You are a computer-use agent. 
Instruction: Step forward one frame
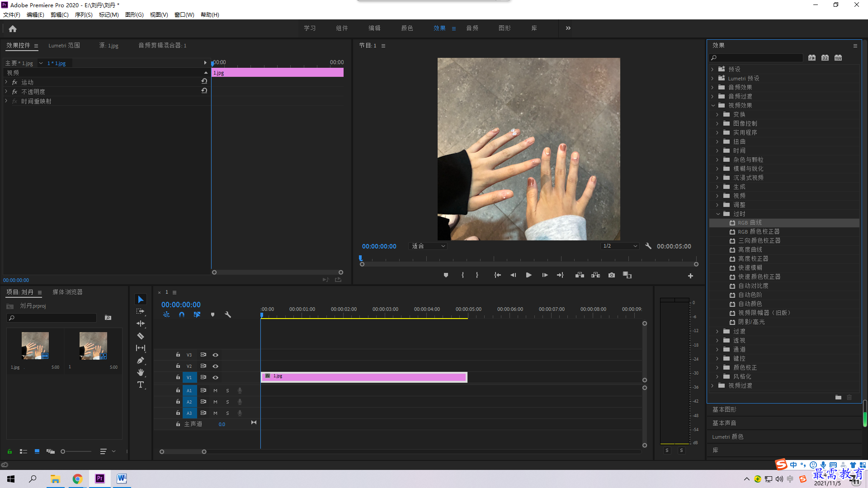click(x=545, y=275)
